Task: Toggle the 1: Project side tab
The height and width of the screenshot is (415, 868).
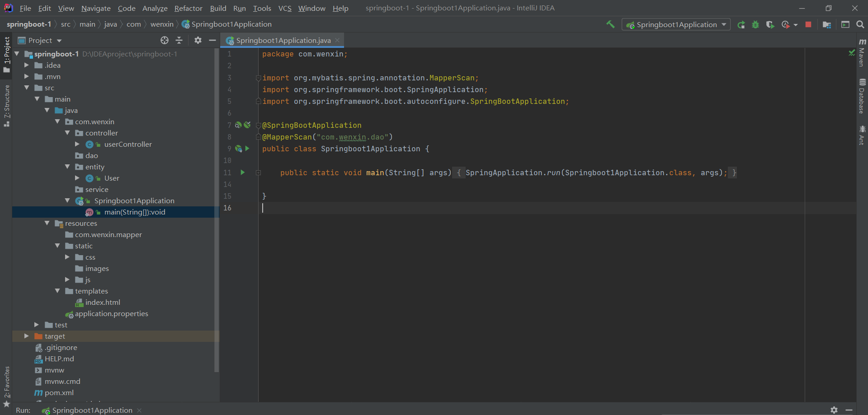Action: pyautogui.click(x=6, y=54)
